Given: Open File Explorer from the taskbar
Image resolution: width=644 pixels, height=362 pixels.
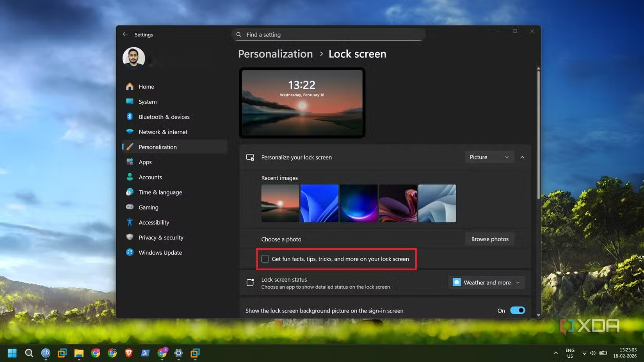Looking at the screenshot, I should tap(79, 353).
